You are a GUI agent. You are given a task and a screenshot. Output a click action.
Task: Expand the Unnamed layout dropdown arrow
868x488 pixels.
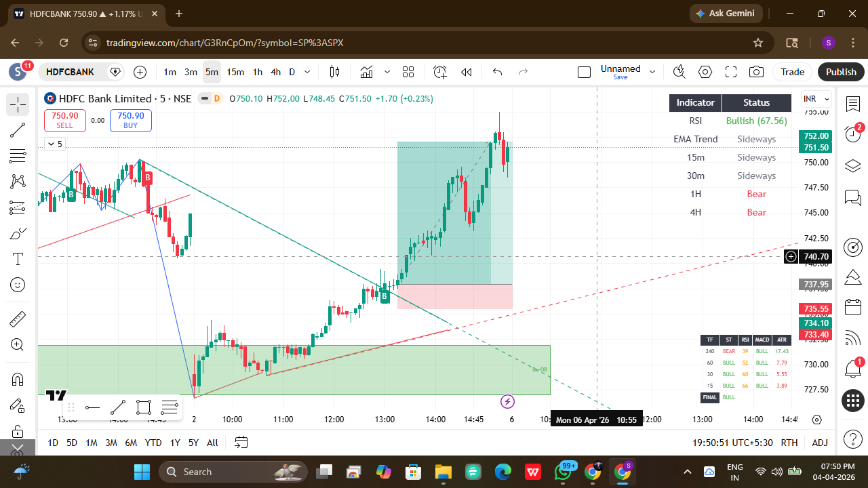[652, 72]
